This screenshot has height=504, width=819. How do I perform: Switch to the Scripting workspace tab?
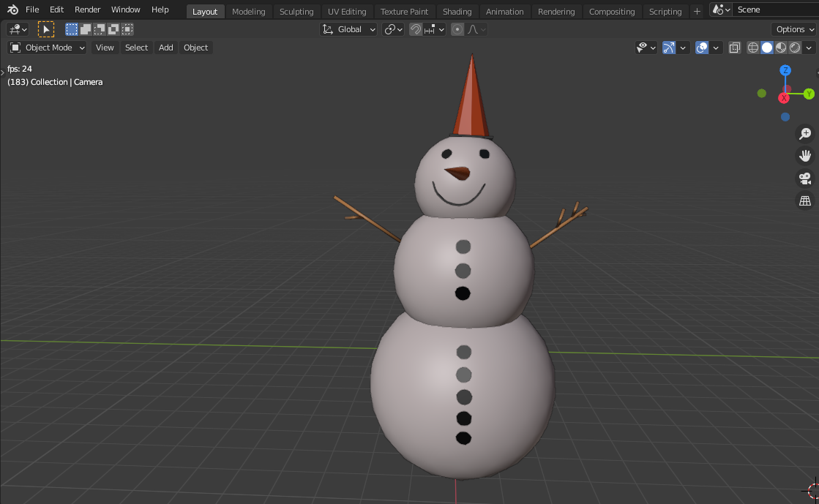pos(665,12)
